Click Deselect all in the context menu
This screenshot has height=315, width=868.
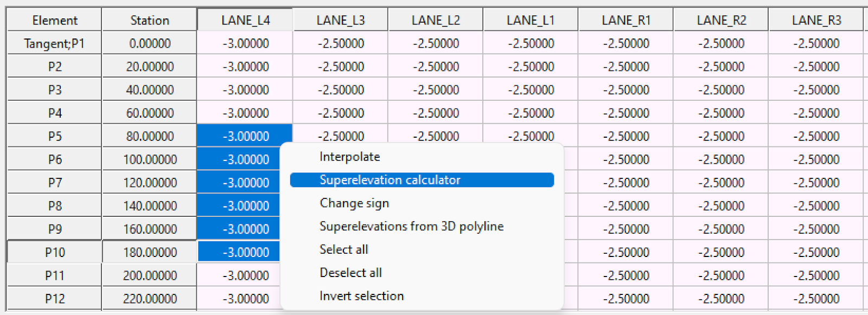[x=350, y=273]
